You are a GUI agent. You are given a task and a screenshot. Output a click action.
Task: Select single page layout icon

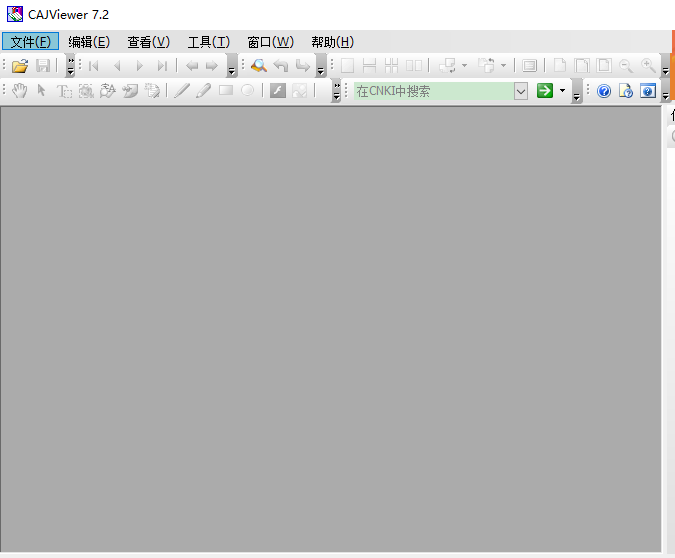tap(347, 66)
